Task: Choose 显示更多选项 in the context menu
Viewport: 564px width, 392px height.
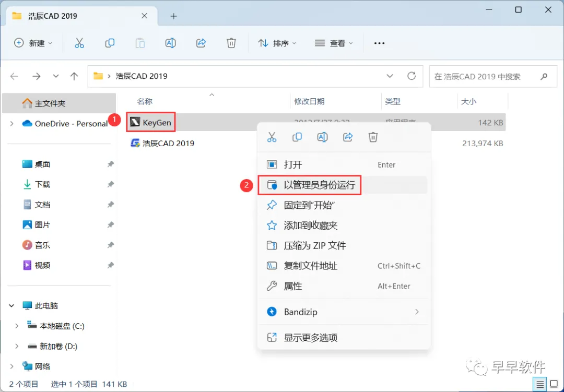Action: click(x=344, y=338)
